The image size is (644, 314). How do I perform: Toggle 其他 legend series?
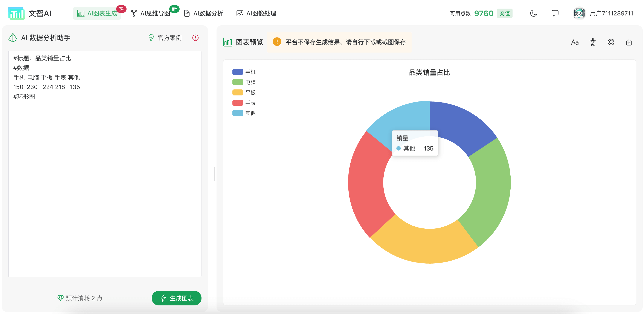[244, 113]
